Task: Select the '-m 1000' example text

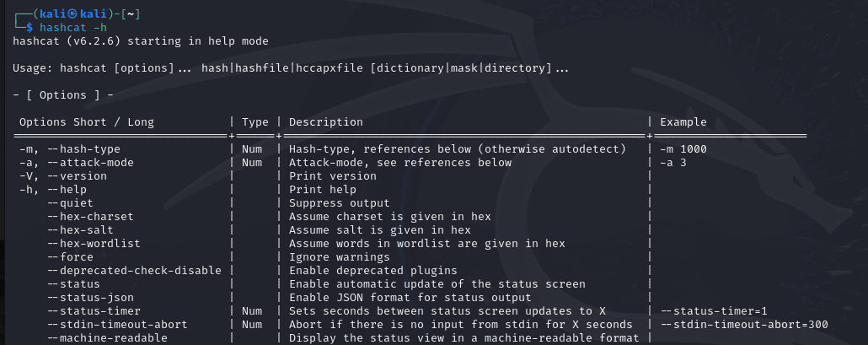Action: coord(683,149)
